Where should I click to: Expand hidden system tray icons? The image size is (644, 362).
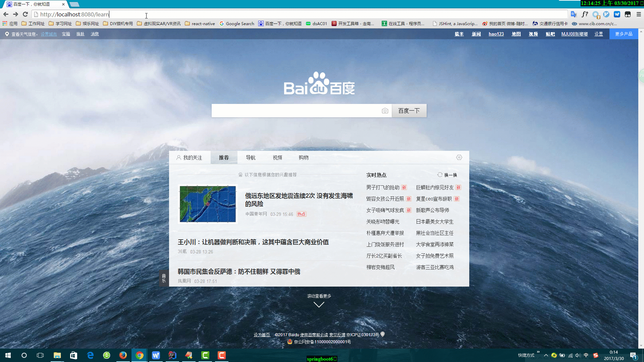[546, 355]
